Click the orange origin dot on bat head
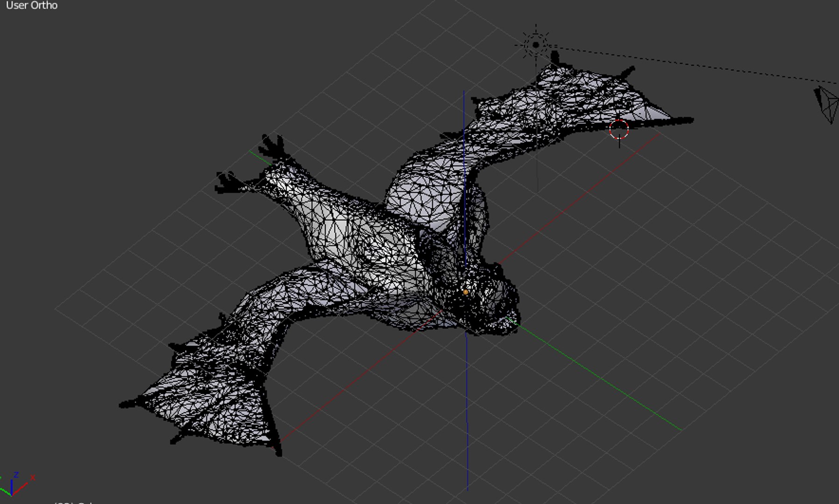Screen dimensions: 839x504 pos(465,292)
